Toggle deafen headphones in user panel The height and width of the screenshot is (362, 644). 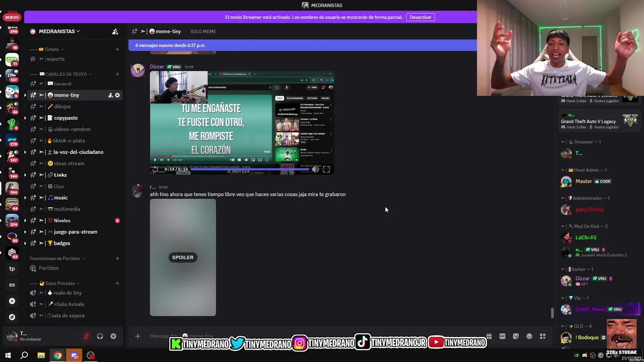click(x=100, y=336)
